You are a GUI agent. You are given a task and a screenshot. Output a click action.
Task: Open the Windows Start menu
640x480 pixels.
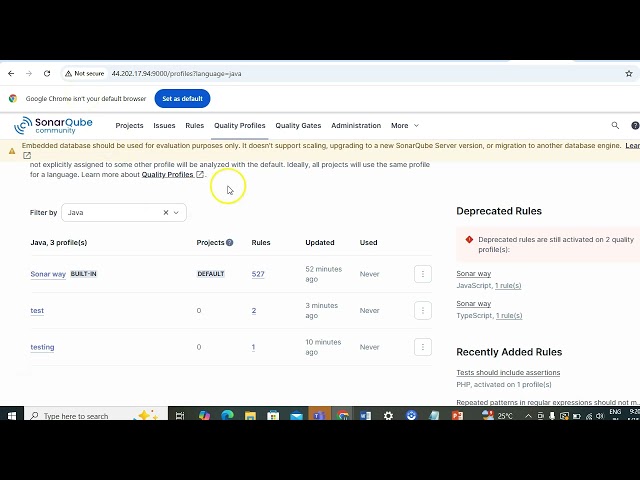(12, 415)
